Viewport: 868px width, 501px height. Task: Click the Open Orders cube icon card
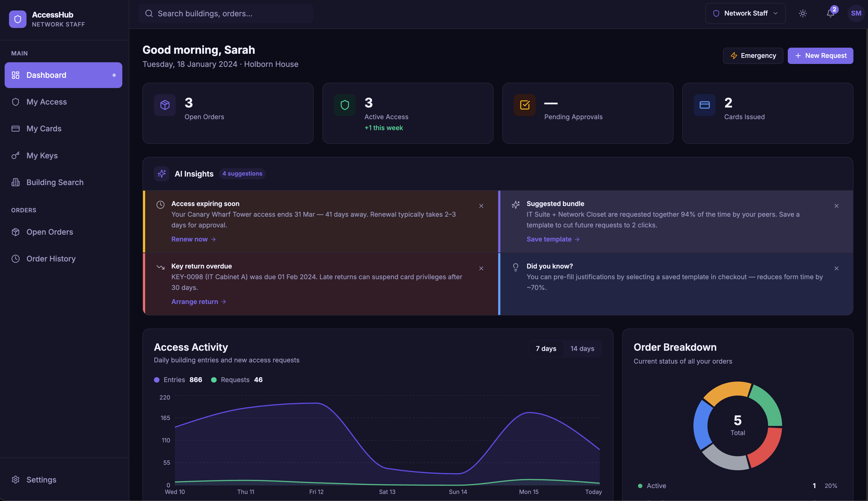[x=165, y=105]
